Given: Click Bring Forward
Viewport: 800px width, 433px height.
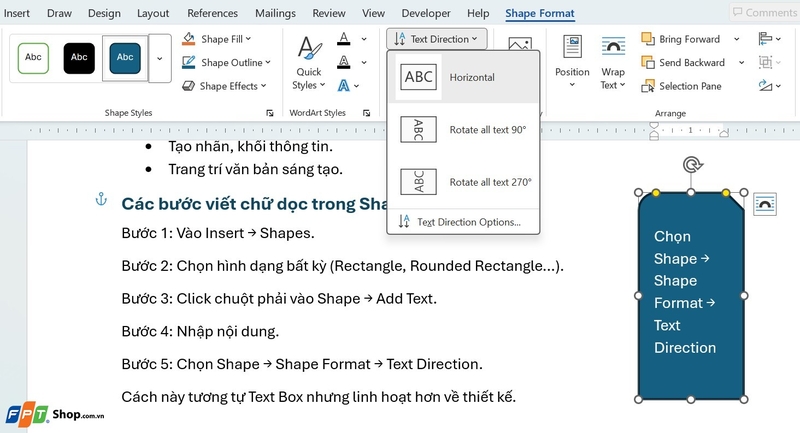Looking at the screenshot, I should pos(681,39).
